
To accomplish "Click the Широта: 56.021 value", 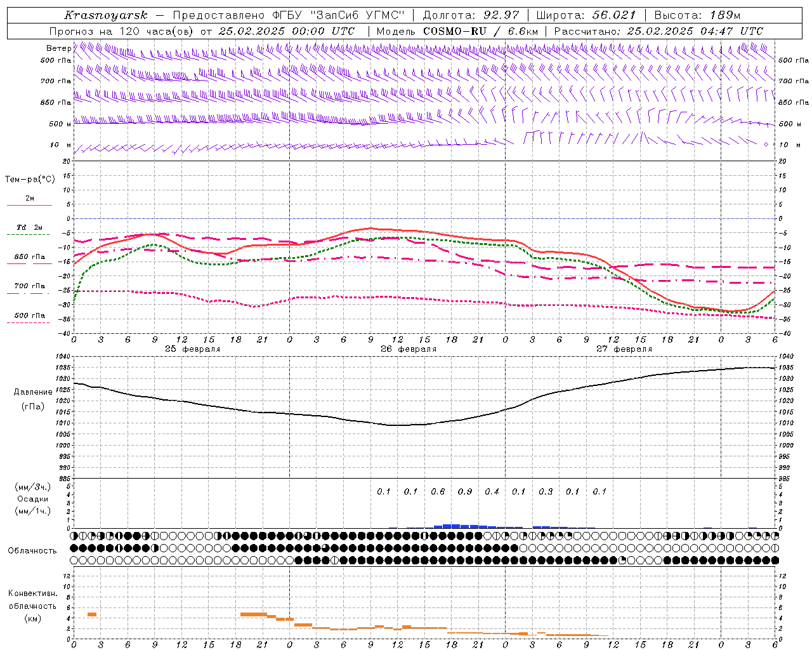I will 586,15.
